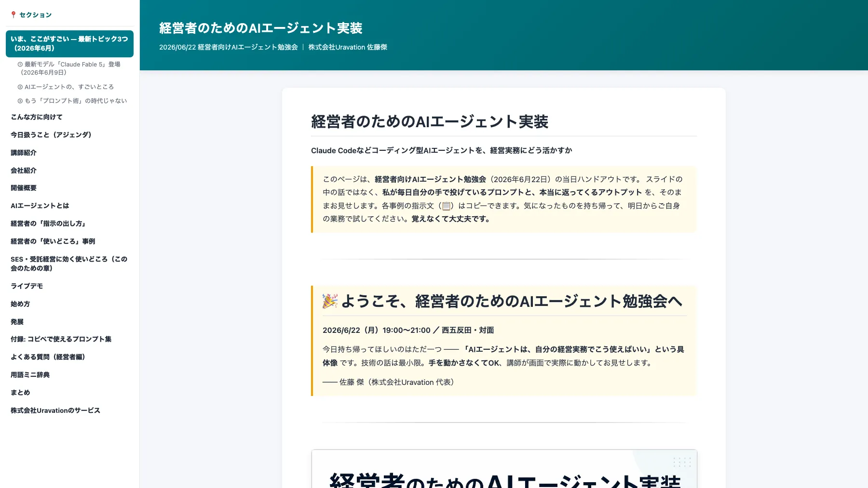Screen dimensions: 868x488
Task: Click the party popper emoji in the welcome heading
Action: tap(330, 301)
